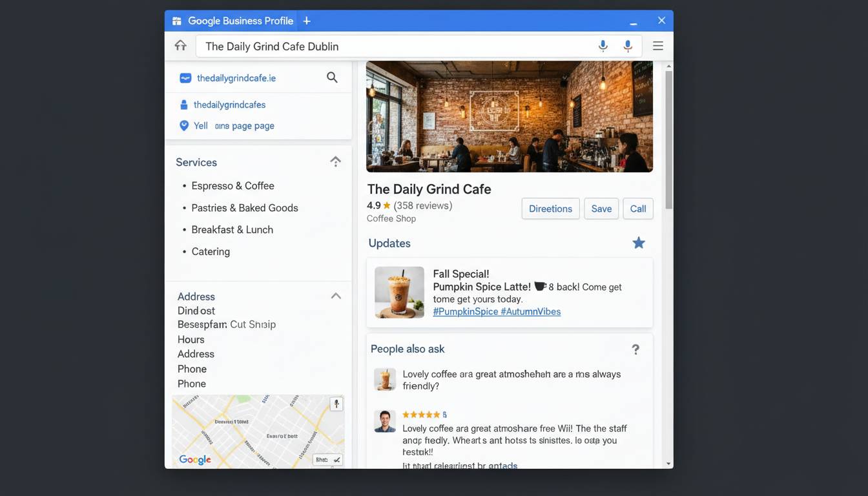The width and height of the screenshot is (868, 496).
Task: Click the location pin icon beside Yell
Action: coord(184,126)
